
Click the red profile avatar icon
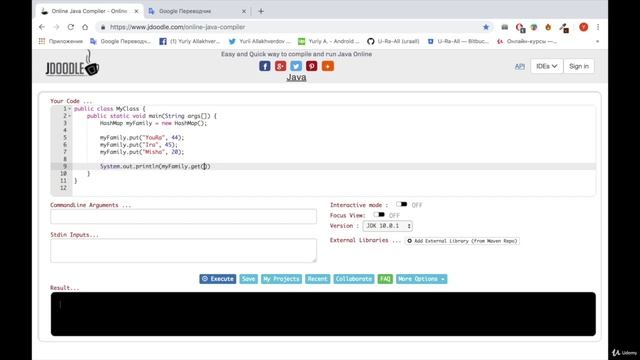tap(584, 27)
